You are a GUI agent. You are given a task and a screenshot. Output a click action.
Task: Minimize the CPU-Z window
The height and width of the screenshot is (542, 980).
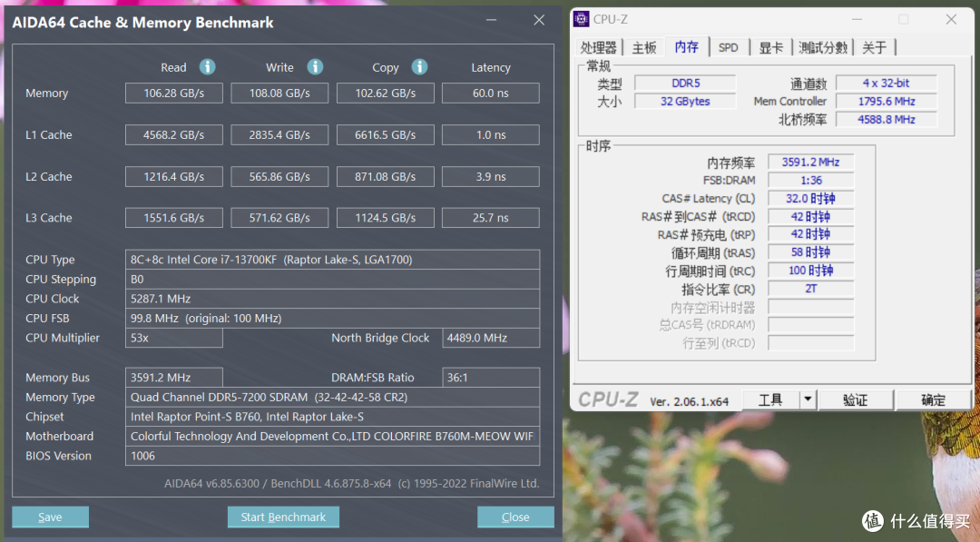point(857,19)
